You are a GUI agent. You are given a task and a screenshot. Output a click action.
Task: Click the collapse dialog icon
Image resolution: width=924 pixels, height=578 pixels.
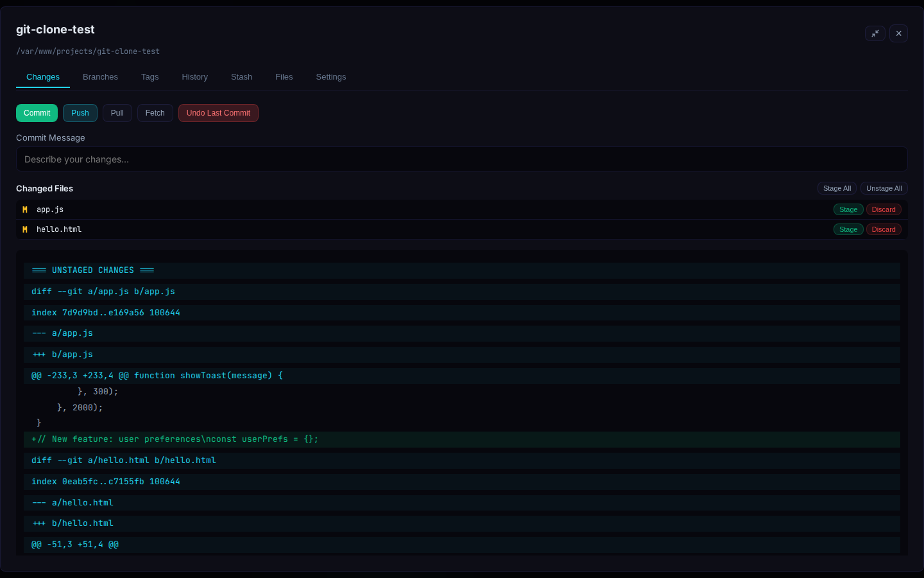[875, 33]
